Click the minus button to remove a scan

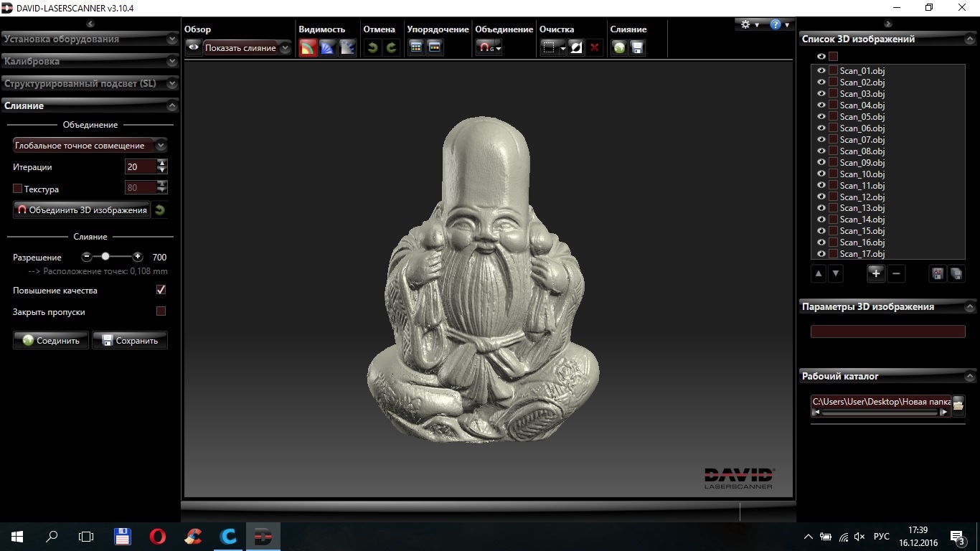pos(896,273)
